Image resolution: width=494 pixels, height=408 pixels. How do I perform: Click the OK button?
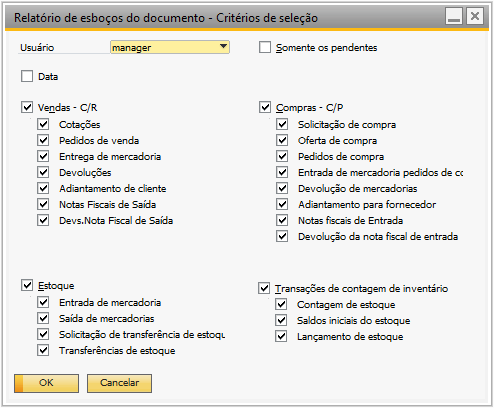(x=46, y=383)
